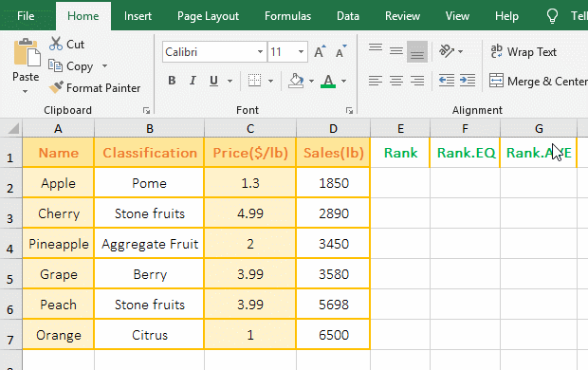This screenshot has height=370, width=588.
Task: Expand the Paste options arrow
Action: point(25,91)
